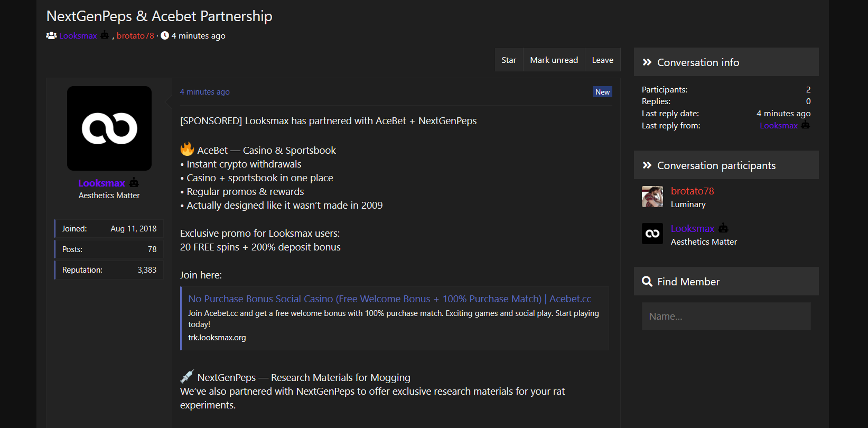Click the SPONSORED announcement line
Image resolution: width=868 pixels, height=428 pixels.
pyautogui.click(x=329, y=121)
